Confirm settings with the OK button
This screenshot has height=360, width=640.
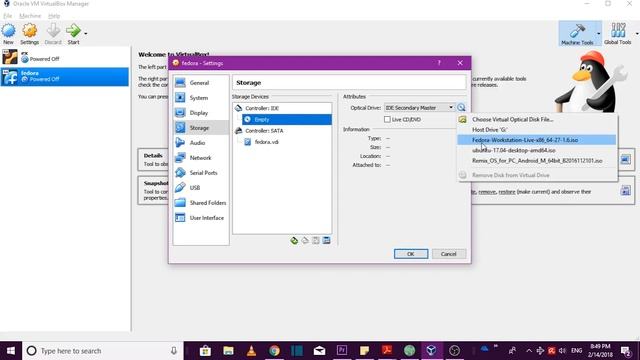pos(411,254)
